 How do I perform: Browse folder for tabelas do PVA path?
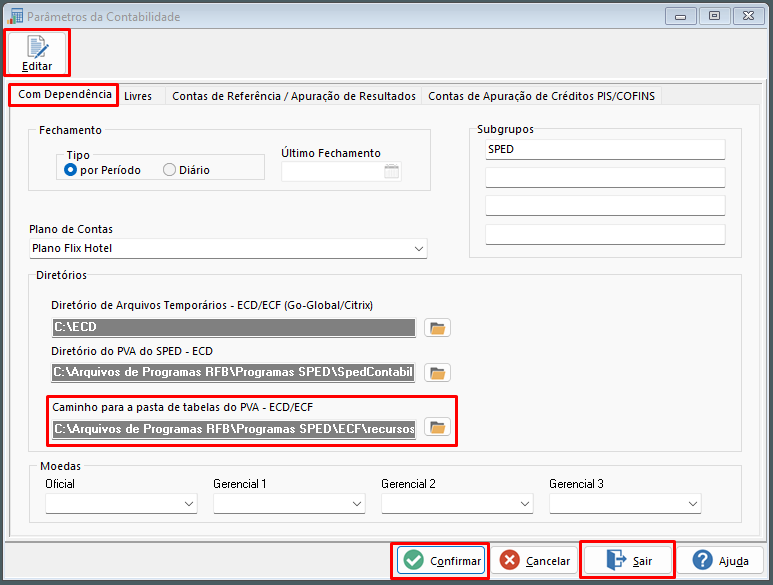click(x=437, y=427)
